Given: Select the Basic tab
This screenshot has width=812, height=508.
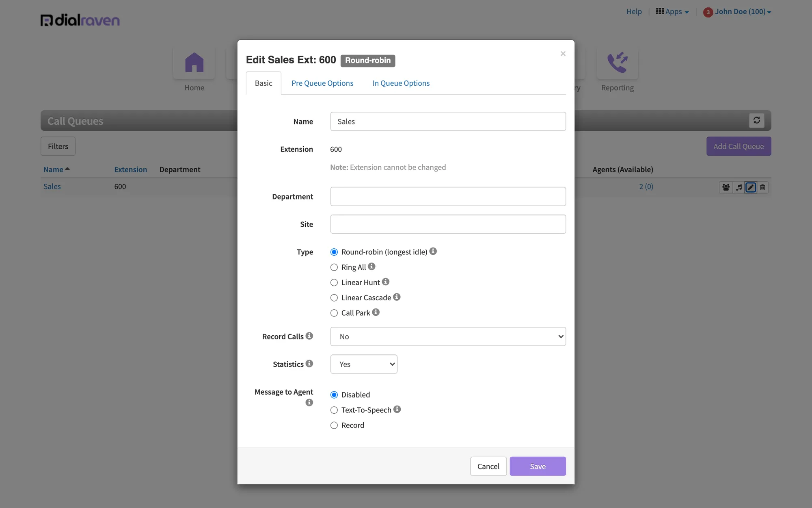Looking at the screenshot, I should point(263,83).
